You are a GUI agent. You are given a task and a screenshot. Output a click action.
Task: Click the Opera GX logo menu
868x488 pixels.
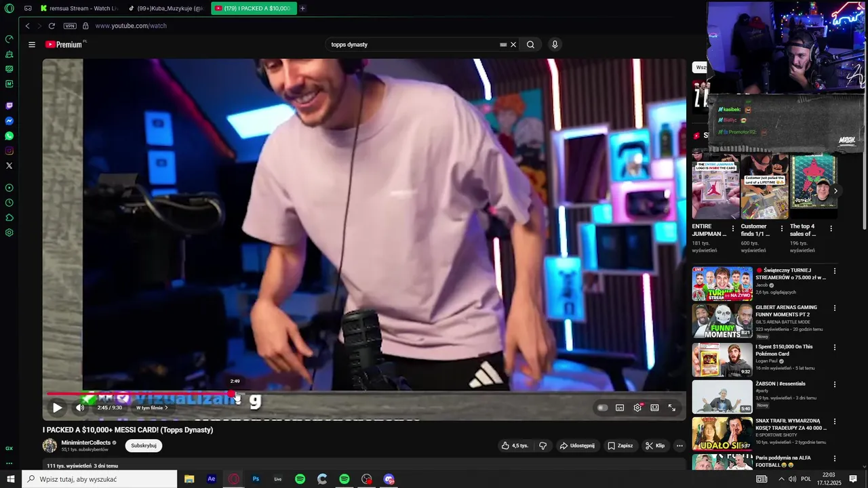(9, 8)
